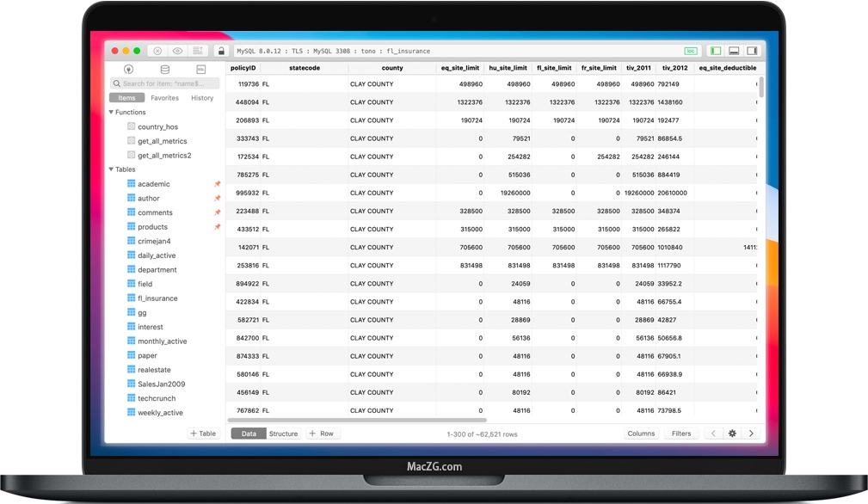Click the connection plug icon above the sidebar
This screenshot has width=868, height=504.
[128, 69]
